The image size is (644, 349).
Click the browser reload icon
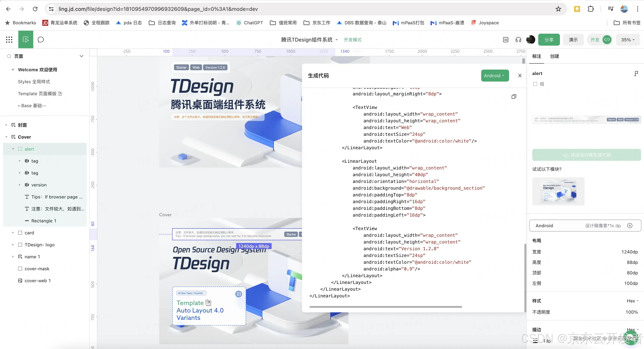[35, 9]
